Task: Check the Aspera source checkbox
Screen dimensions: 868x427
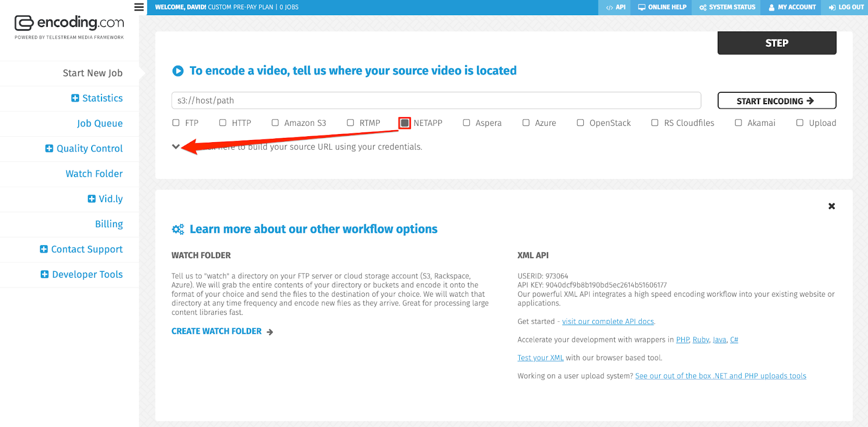Action: [467, 123]
